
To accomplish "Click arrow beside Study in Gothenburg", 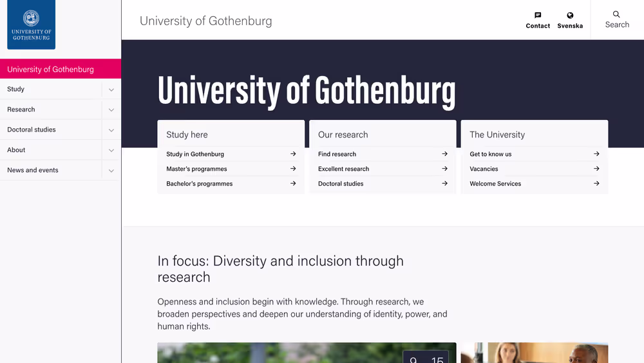I will tap(293, 153).
